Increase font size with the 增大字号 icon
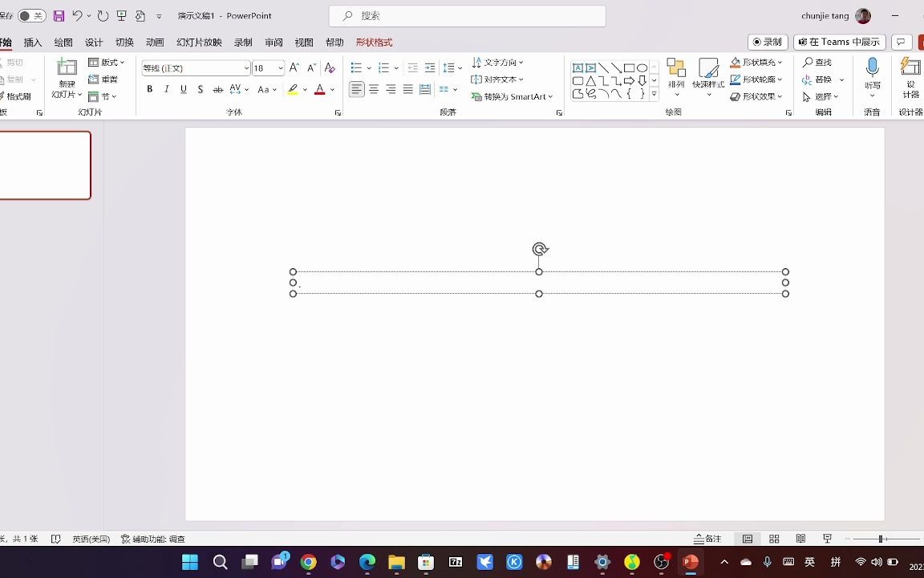The image size is (924, 578). click(294, 67)
